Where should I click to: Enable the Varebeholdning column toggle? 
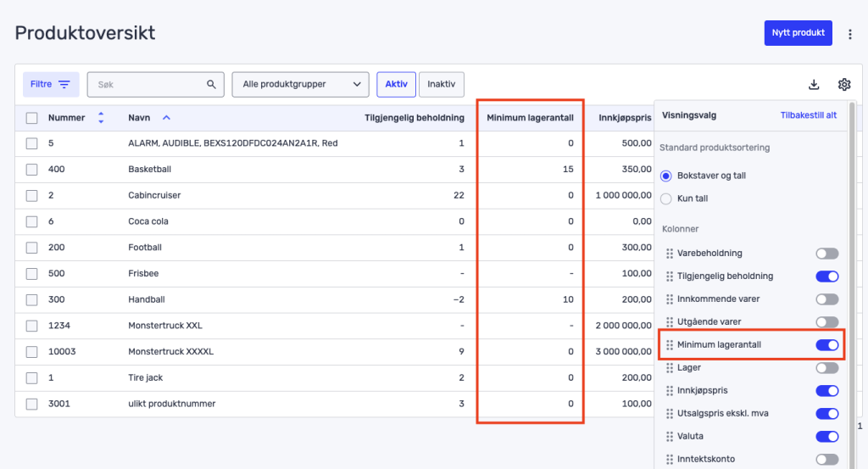(826, 254)
